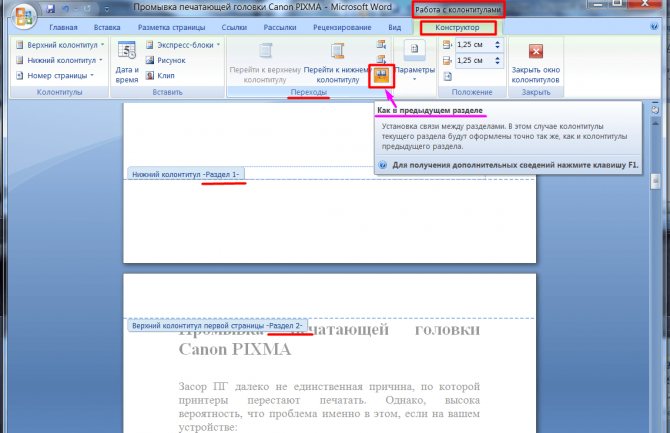Click the help icon in the tooltip
The height and width of the screenshot is (433, 670).
coord(383,165)
